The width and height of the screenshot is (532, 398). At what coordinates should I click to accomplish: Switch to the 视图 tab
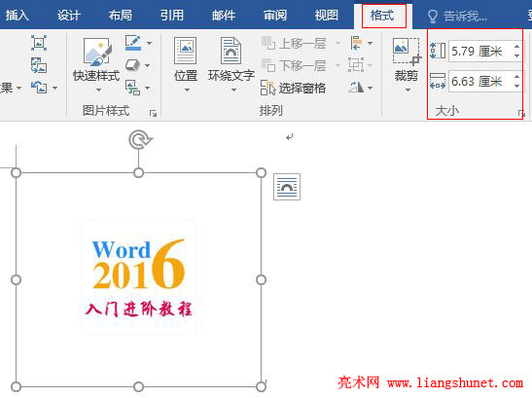tap(326, 16)
